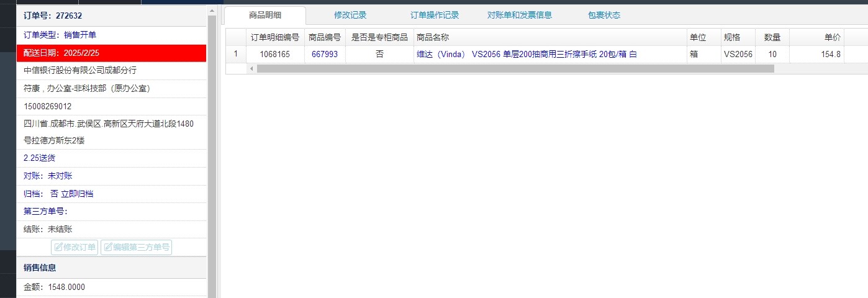Screen dimensions: 868x298
Task: Open the 商品明细 tab
Action: (x=265, y=16)
